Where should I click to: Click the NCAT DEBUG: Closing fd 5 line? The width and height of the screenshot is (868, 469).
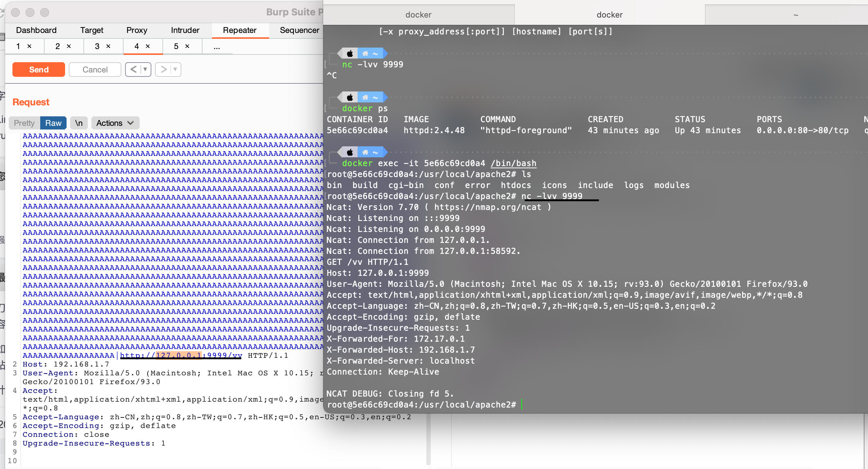(390, 394)
